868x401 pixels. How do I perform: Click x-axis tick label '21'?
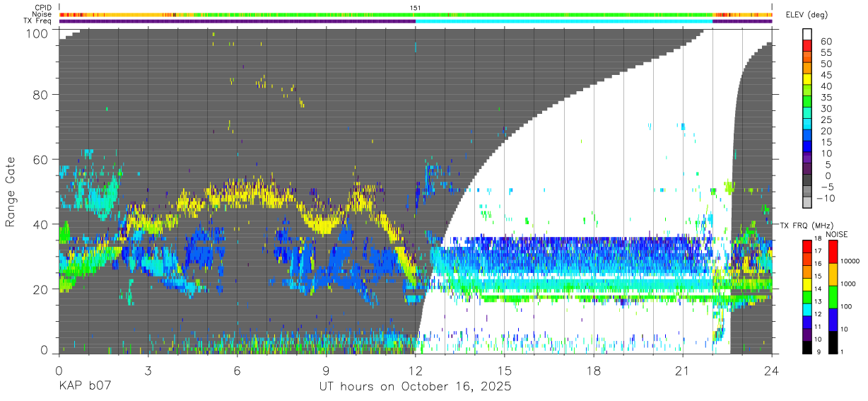[683, 370]
